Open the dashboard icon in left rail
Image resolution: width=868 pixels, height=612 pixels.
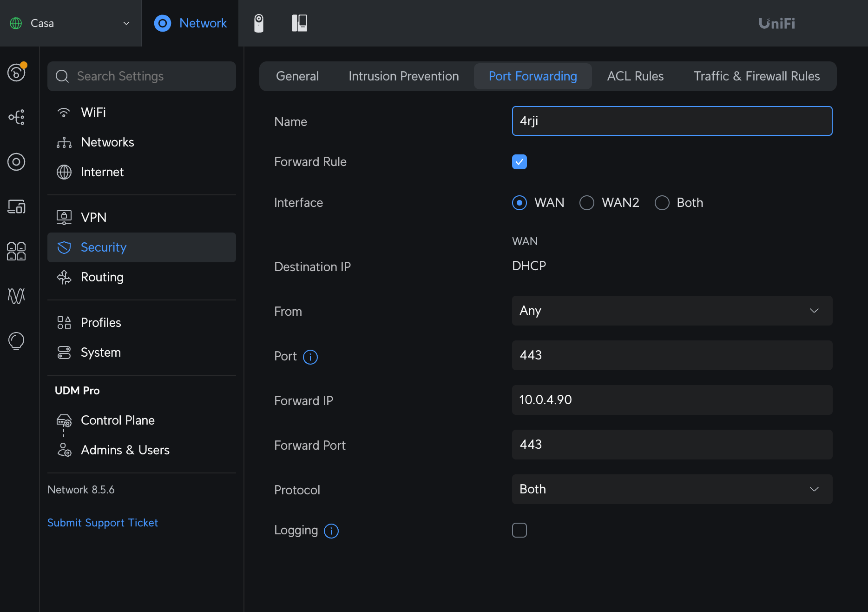click(17, 72)
